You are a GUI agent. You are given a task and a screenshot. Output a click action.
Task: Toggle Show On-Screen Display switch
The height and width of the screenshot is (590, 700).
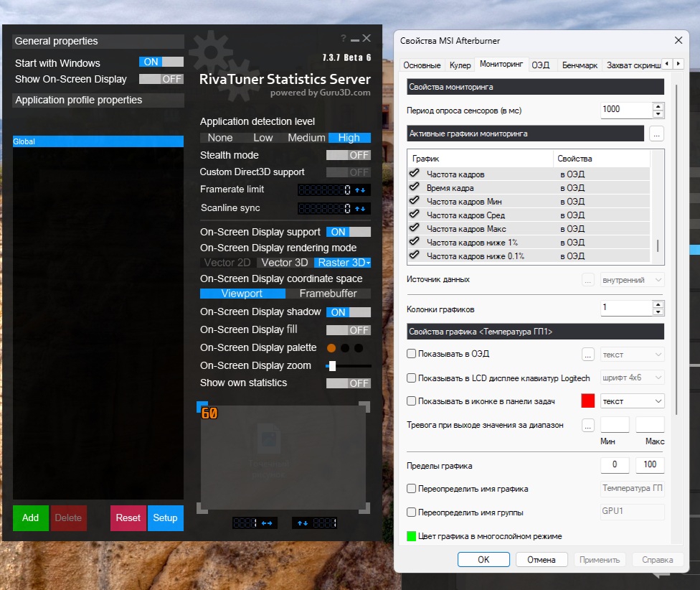point(161,79)
